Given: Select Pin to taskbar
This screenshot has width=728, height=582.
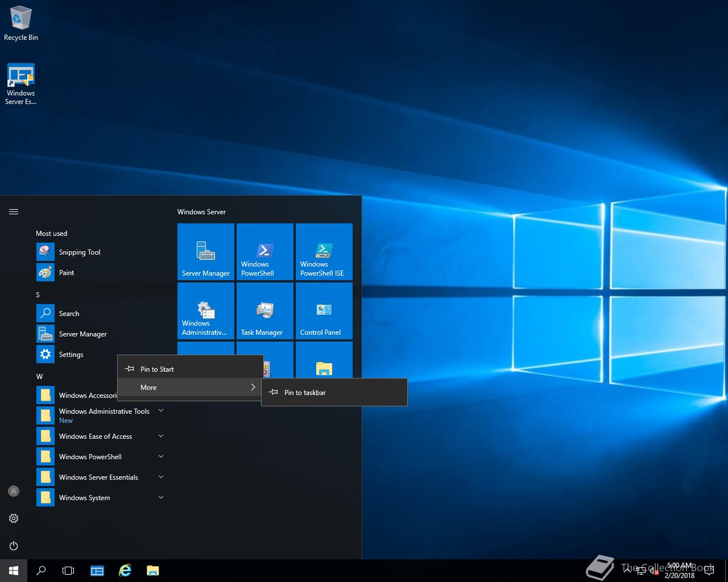Looking at the screenshot, I should click(334, 392).
